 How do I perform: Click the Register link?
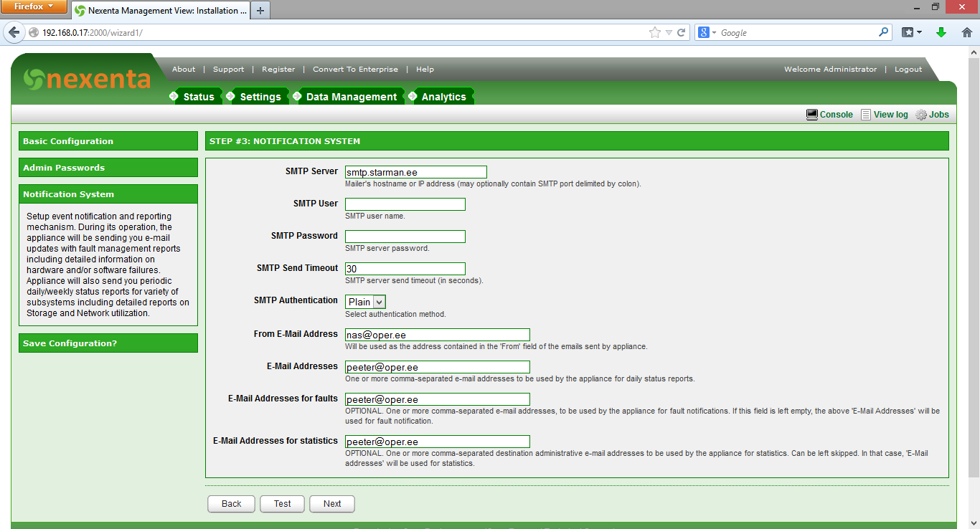(x=278, y=70)
